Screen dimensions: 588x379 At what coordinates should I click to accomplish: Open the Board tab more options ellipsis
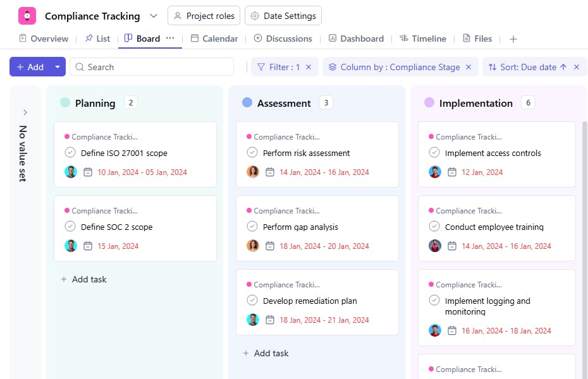coord(170,39)
